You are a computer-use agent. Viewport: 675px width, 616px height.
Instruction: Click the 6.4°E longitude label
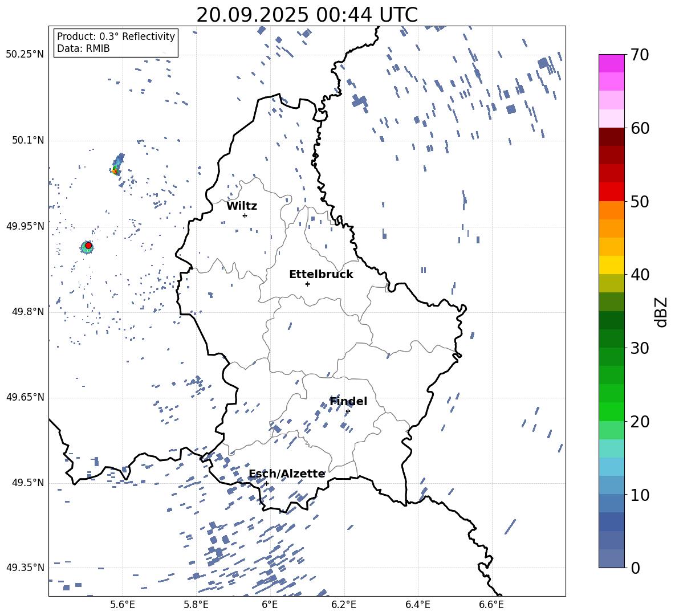pyautogui.click(x=418, y=605)
